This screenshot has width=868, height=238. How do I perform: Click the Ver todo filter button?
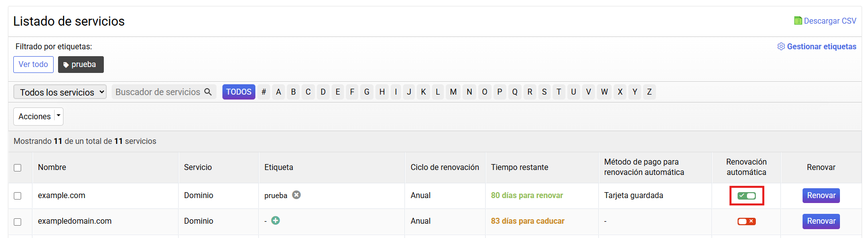pyautogui.click(x=33, y=65)
